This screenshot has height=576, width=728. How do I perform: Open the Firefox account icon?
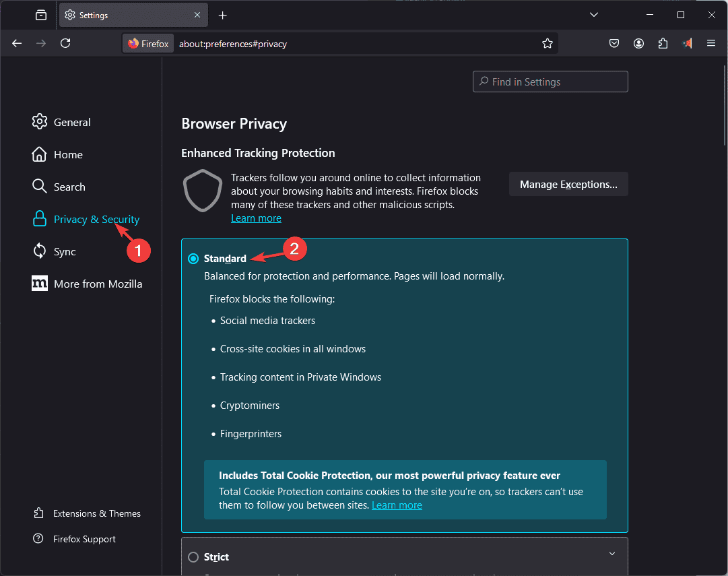point(639,43)
